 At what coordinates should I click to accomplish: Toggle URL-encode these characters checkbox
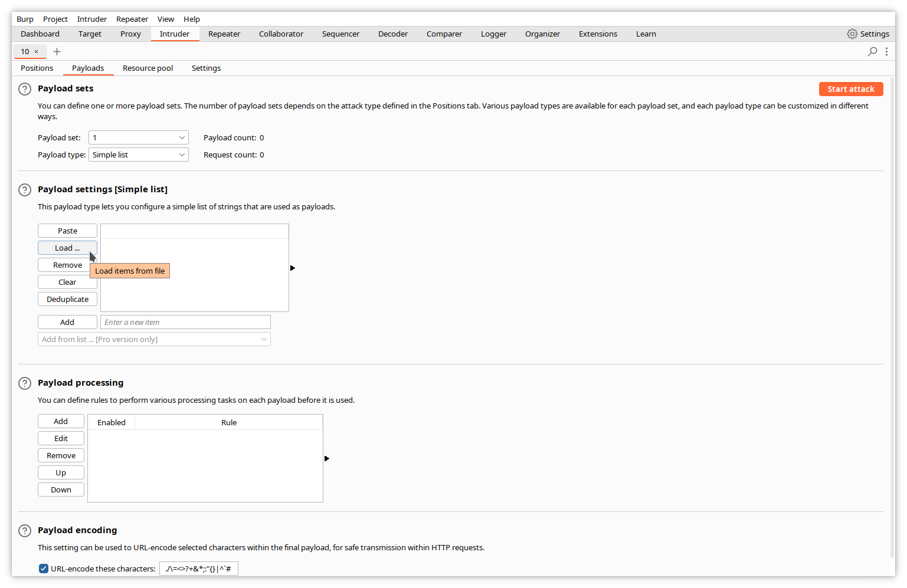tap(44, 569)
